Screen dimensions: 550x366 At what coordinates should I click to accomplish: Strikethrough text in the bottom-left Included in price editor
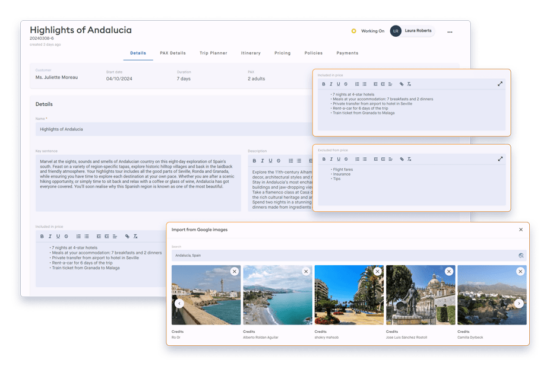[x=66, y=237]
